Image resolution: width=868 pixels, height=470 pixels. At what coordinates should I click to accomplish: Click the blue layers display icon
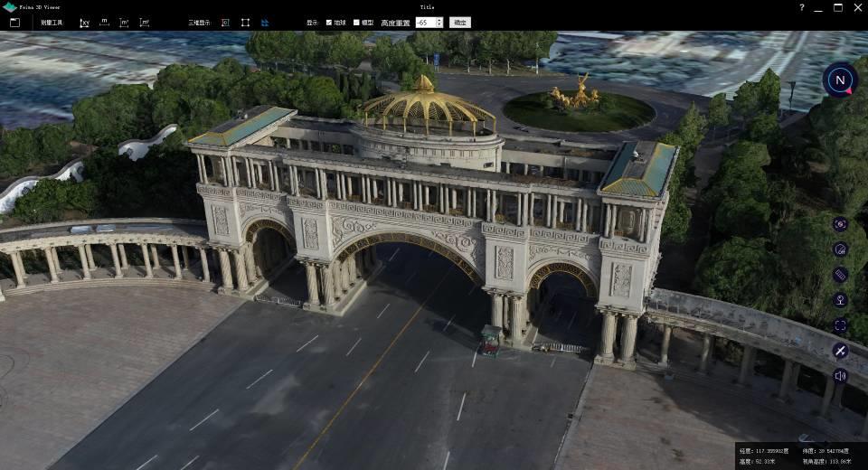point(265,23)
